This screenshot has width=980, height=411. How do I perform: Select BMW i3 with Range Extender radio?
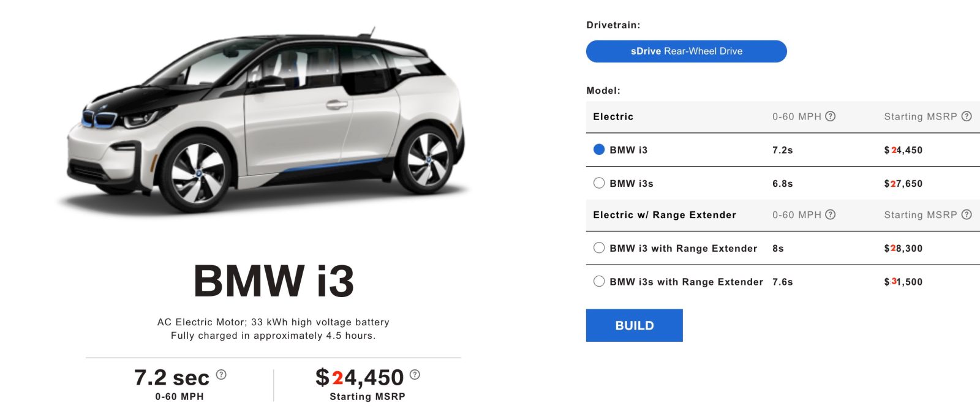(x=599, y=248)
